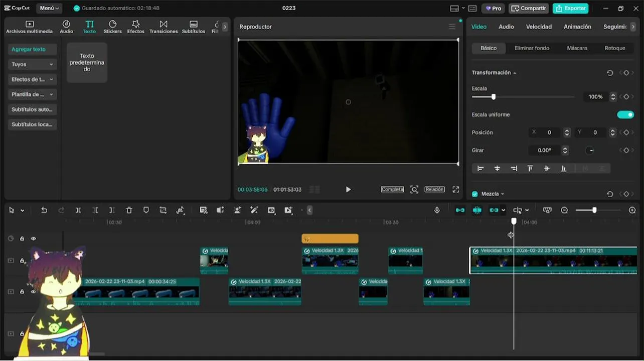The image size is (644, 361).
Task: Click the Pro upgrade button
Action: pyautogui.click(x=493, y=8)
